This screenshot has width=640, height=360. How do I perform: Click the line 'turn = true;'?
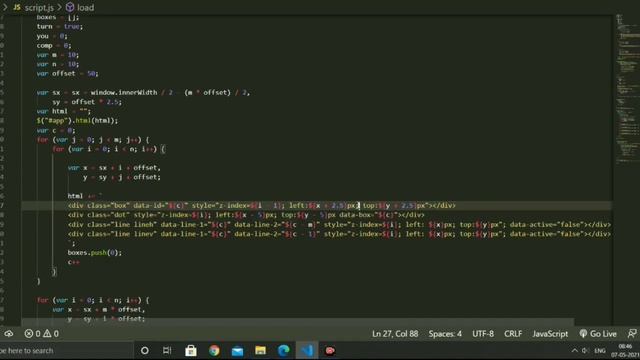[60, 27]
